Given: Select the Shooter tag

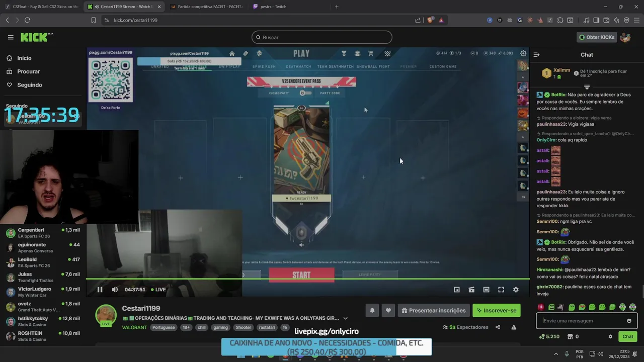Looking at the screenshot, I should [244, 327].
